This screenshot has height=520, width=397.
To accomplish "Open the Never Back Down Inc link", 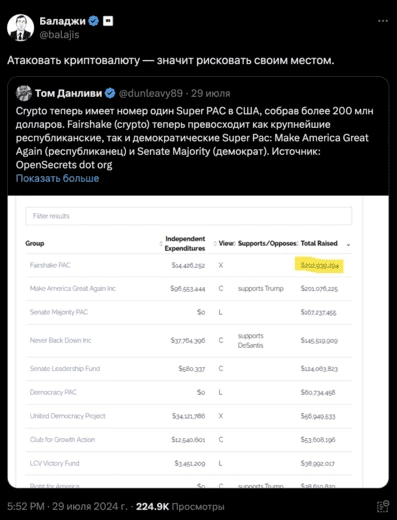I will pos(60,340).
